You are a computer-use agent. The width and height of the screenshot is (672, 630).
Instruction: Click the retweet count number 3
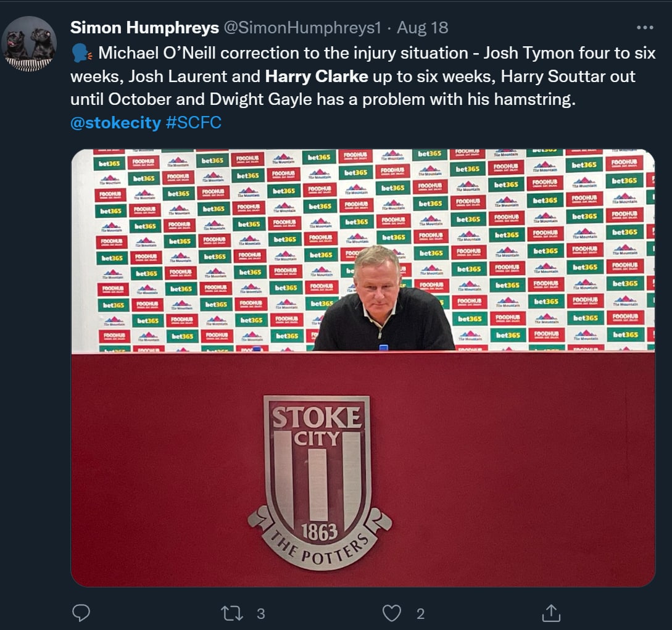[x=260, y=613]
